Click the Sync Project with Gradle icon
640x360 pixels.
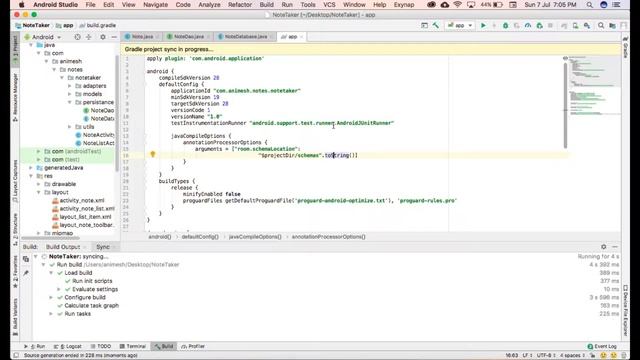pos(564,25)
